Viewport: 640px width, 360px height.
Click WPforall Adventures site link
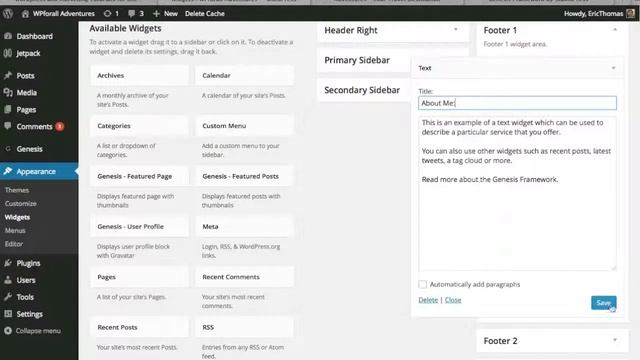pyautogui.click(x=63, y=13)
